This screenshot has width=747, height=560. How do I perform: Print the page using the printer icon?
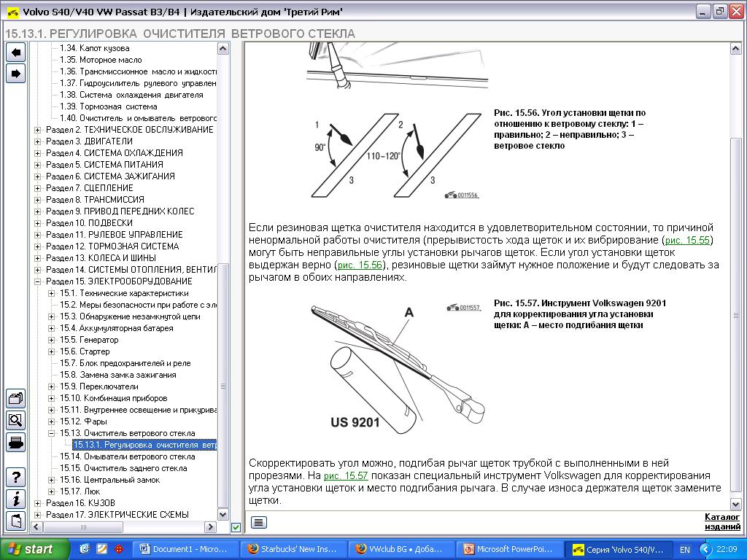click(x=15, y=442)
